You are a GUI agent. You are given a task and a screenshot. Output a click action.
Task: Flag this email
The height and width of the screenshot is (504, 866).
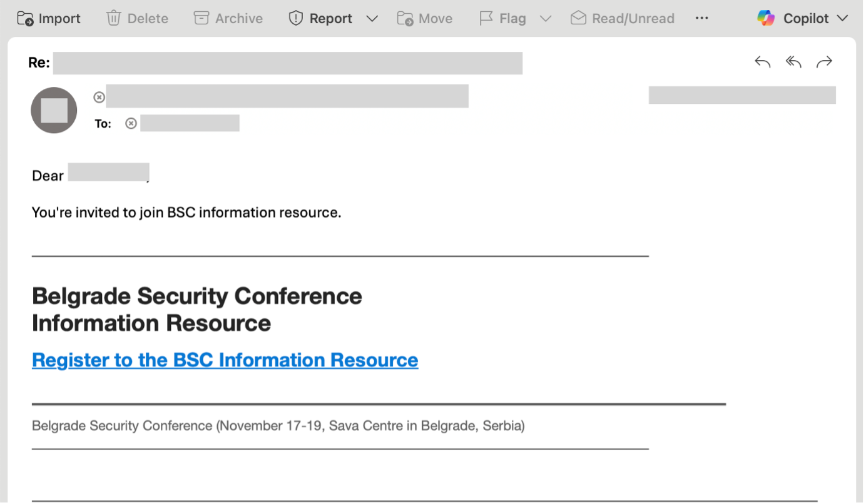click(502, 19)
